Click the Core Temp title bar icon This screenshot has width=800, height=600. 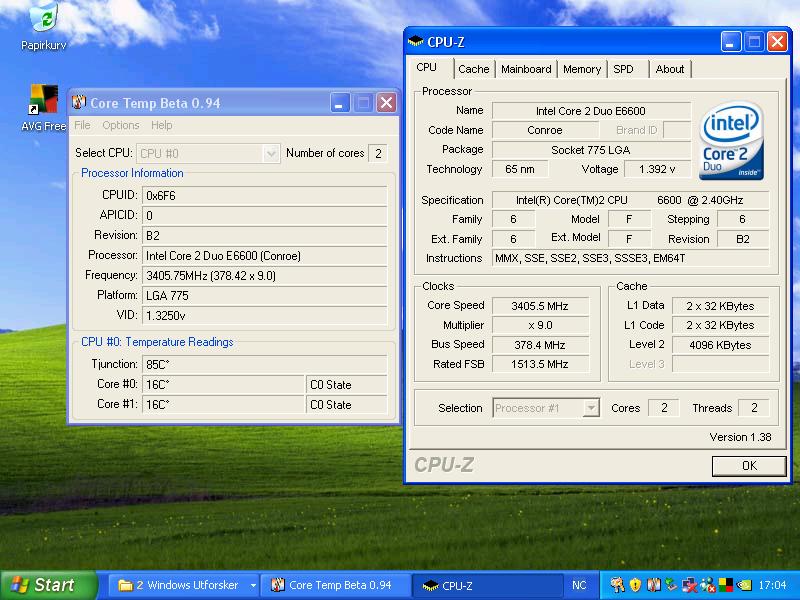point(79,103)
